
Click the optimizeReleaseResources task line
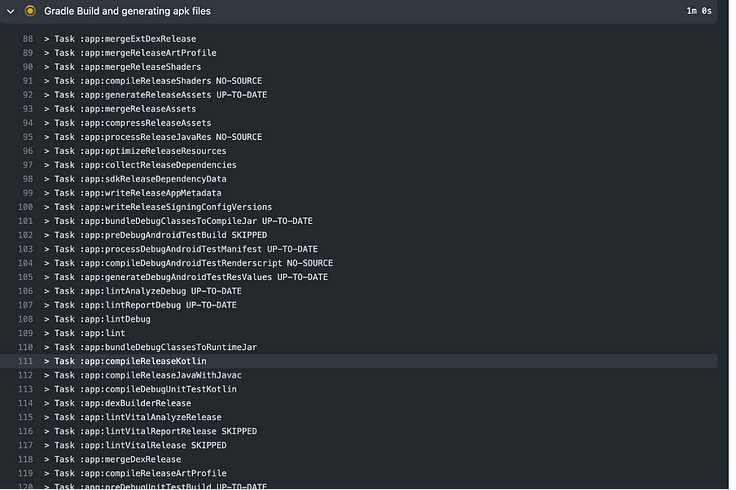coord(135,151)
